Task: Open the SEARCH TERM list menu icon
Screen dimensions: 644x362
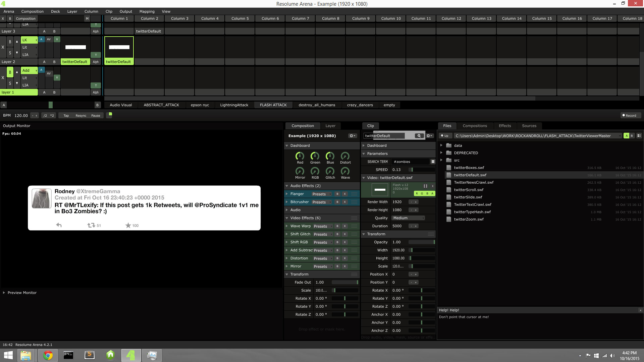Action: click(x=433, y=162)
